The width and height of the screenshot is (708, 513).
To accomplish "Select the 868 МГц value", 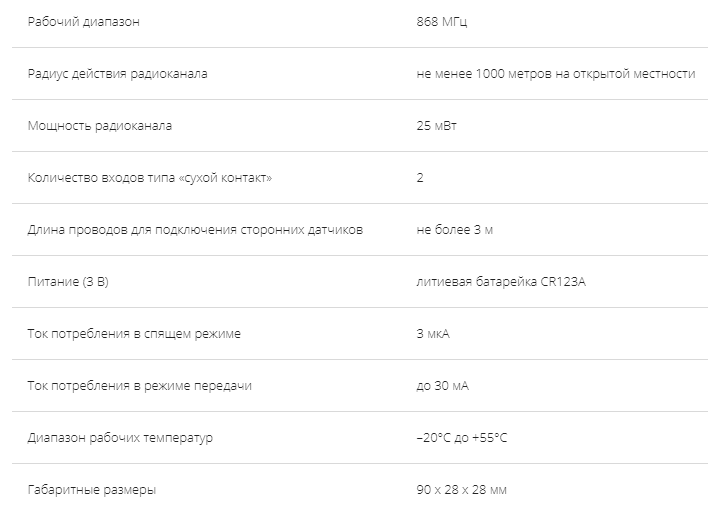I will (442, 22).
